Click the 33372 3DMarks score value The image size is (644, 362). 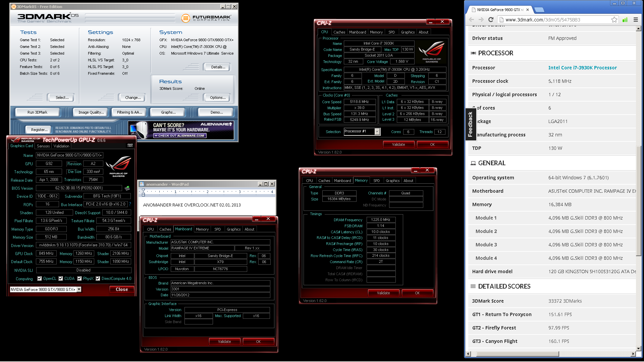[565, 301]
